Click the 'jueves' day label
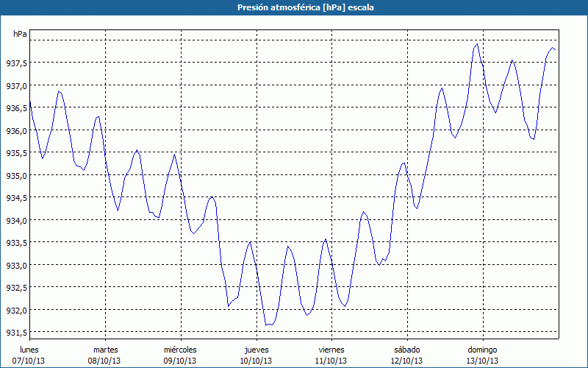This screenshot has height=368, width=588. (x=256, y=349)
